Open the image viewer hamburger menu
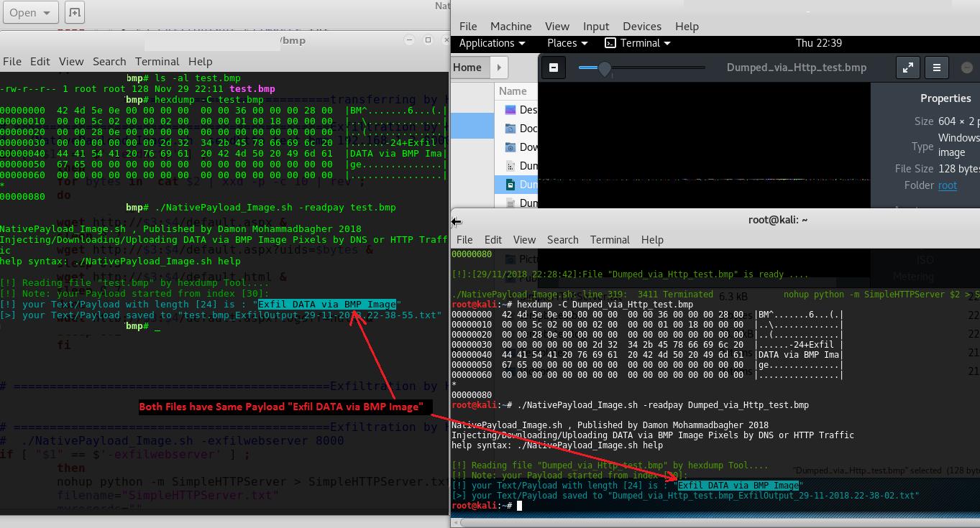 point(936,68)
